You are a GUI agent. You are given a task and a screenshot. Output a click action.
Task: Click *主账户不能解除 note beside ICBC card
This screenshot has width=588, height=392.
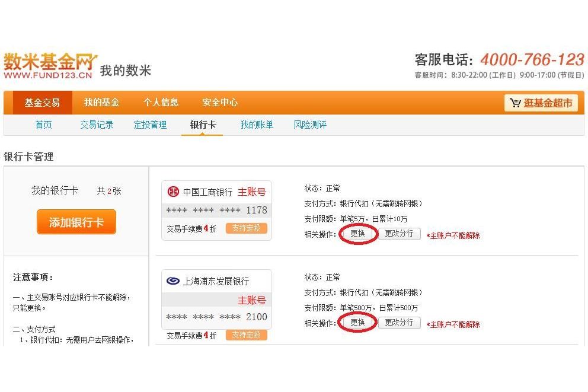coord(453,235)
